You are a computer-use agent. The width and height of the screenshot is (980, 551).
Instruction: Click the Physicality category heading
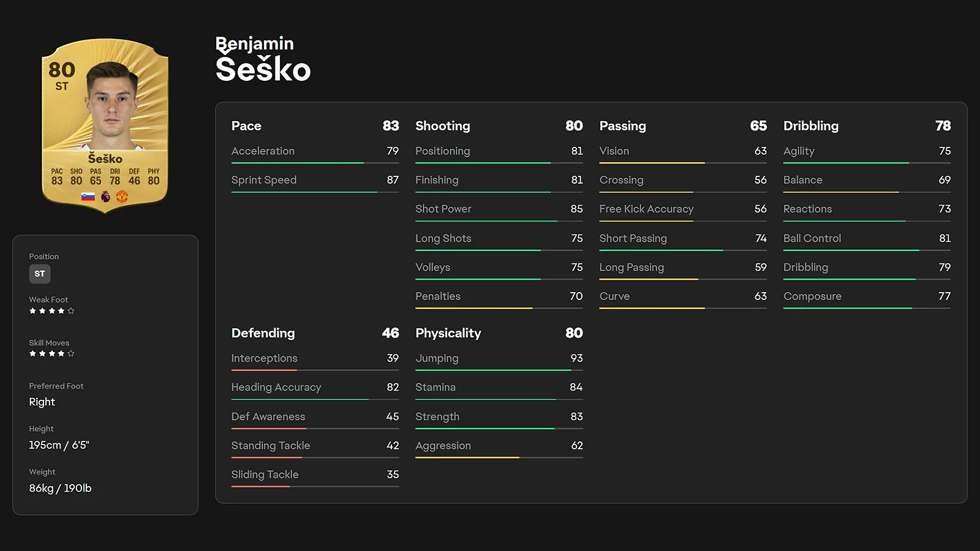tap(448, 333)
